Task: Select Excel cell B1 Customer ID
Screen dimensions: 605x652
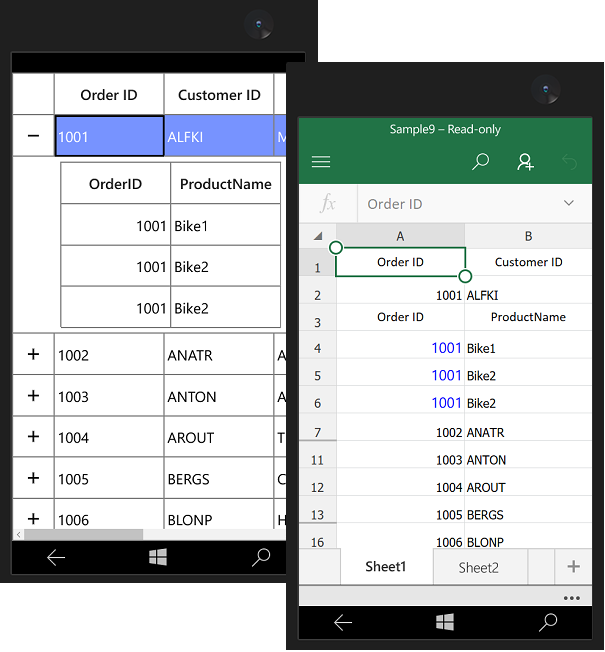Action: pyautogui.click(x=528, y=262)
